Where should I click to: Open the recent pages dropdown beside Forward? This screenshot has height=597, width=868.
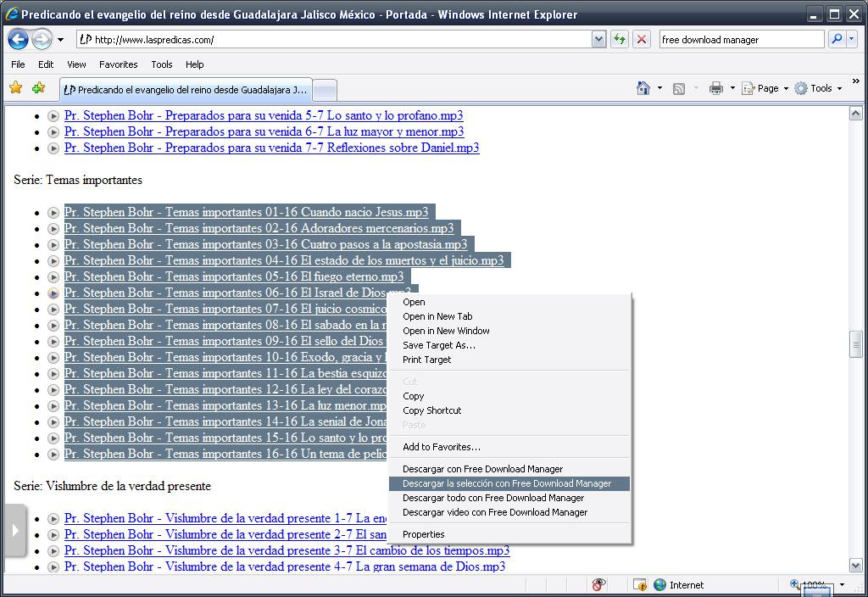click(60, 40)
